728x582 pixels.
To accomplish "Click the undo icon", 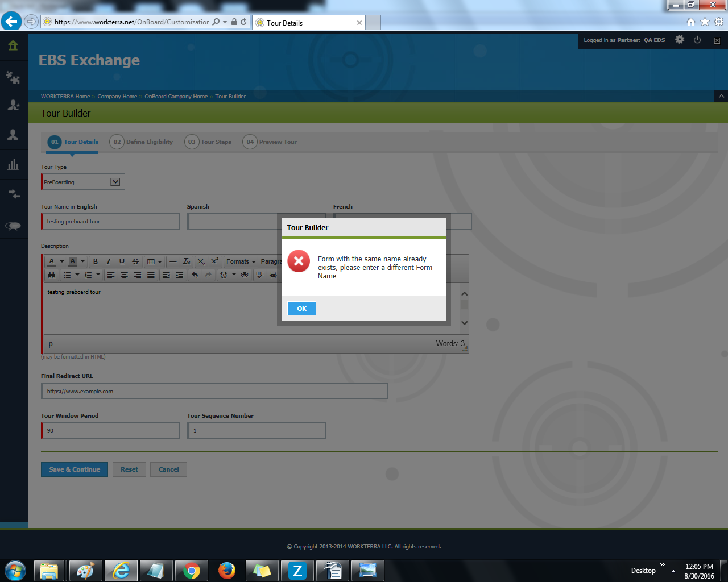I will tap(195, 275).
